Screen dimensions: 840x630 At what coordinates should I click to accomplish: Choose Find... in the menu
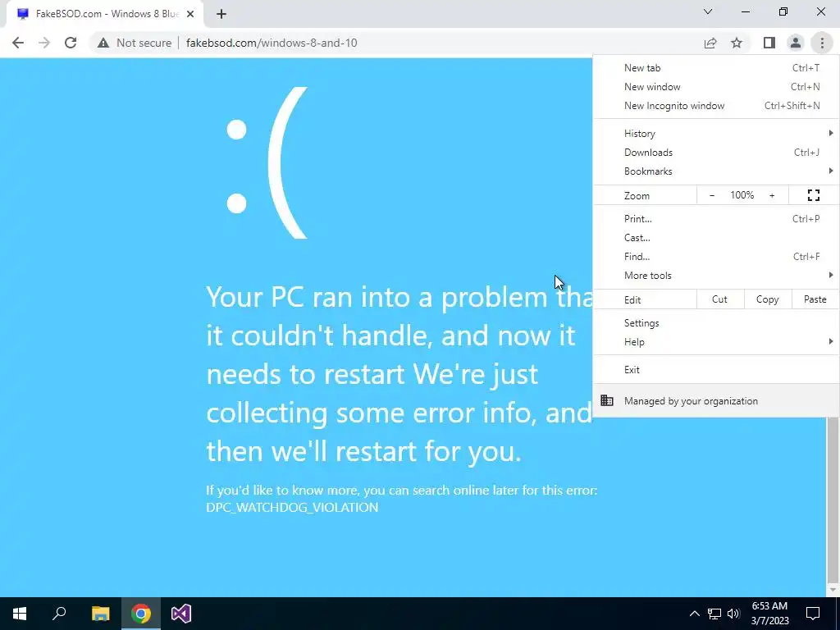click(716, 257)
